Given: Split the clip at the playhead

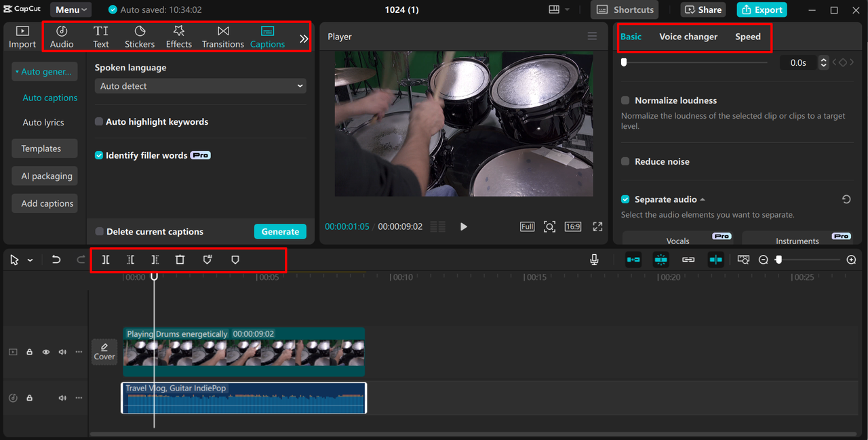Looking at the screenshot, I should point(106,260).
